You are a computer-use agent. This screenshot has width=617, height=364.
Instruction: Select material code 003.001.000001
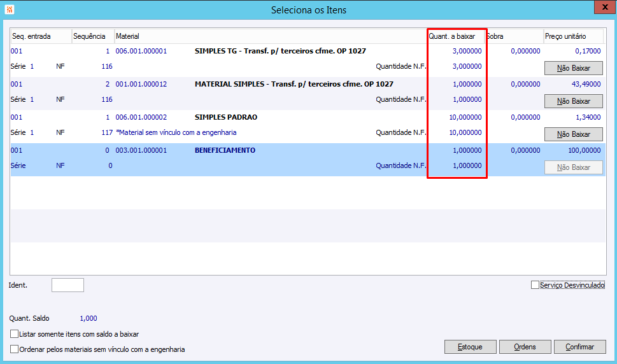pos(141,150)
